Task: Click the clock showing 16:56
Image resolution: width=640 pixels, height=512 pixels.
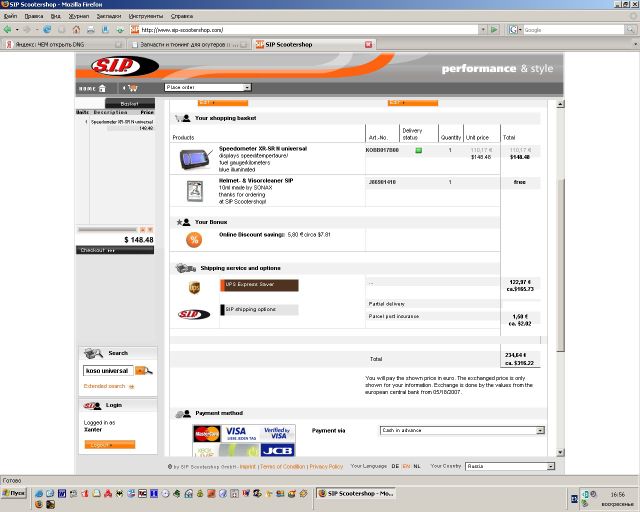Action: pyautogui.click(x=618, y=494)
